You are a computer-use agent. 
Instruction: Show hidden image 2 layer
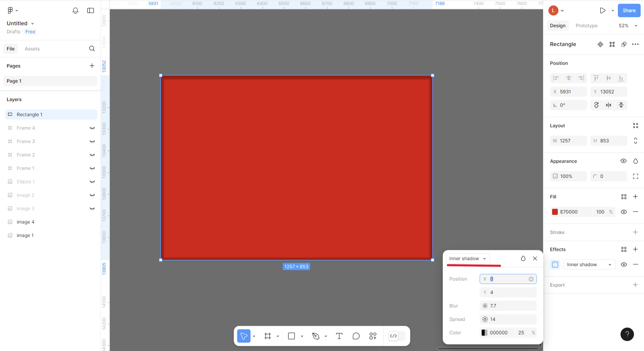pyautogui.click(x=92, y=195)
